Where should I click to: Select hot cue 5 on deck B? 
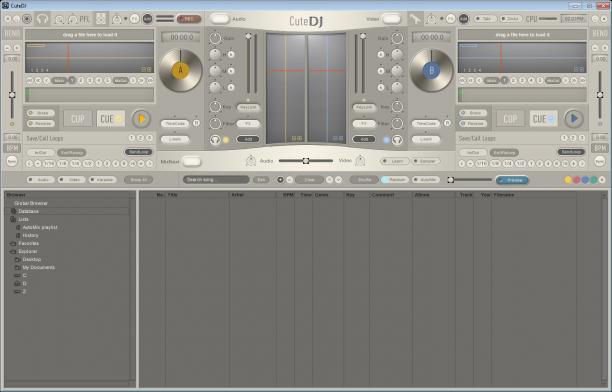(x=540, y=80)
